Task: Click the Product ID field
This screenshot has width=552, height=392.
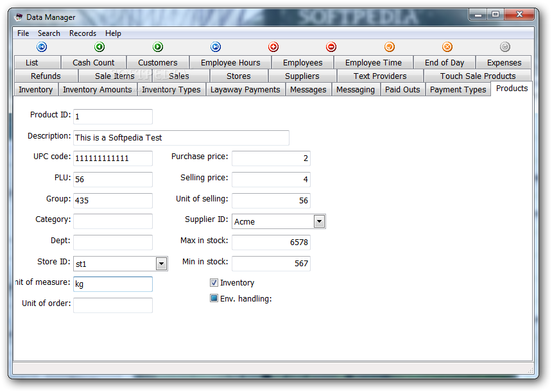Action: (113, 117)
